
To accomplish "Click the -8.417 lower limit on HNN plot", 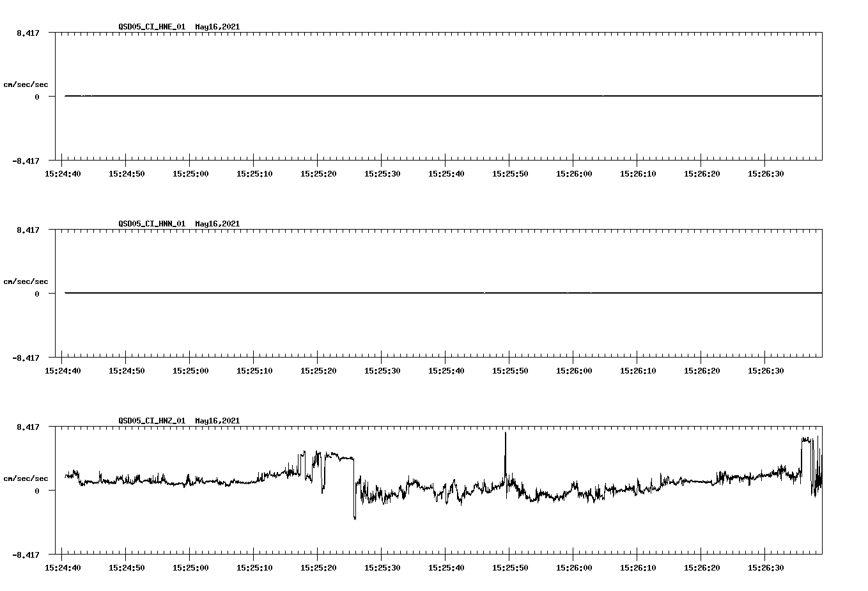I will 24,359.
